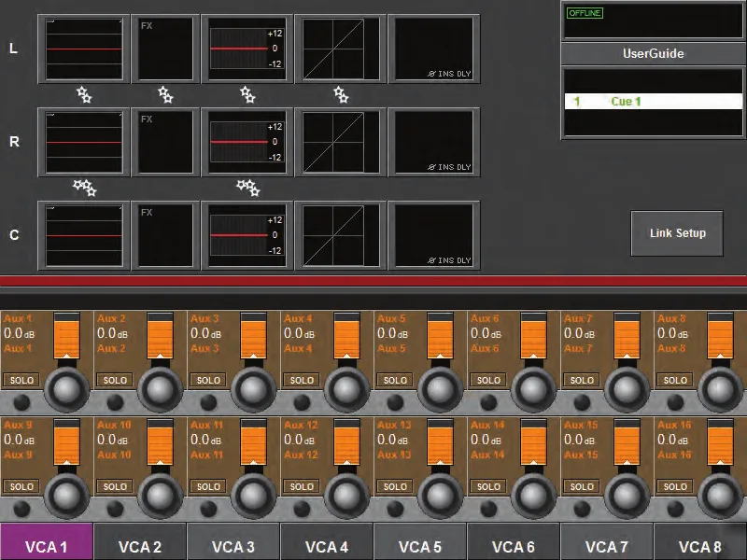This screenshot has height=560, width=747.
Task: Click the Aux 2 0.0 dB level readout
Action: 112,333
